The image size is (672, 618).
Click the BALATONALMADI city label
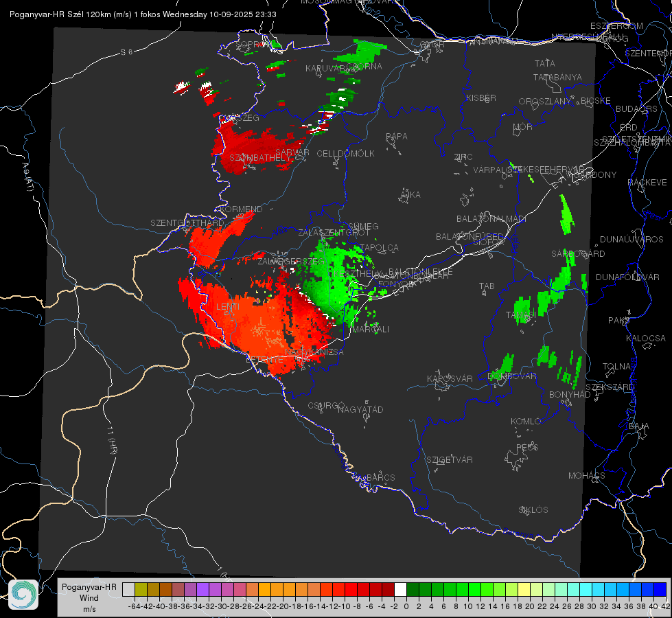point(491,219)
